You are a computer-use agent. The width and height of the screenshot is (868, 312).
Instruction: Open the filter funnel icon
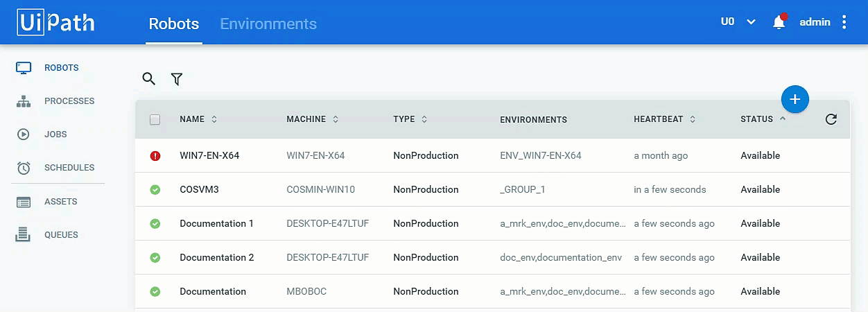177,80
